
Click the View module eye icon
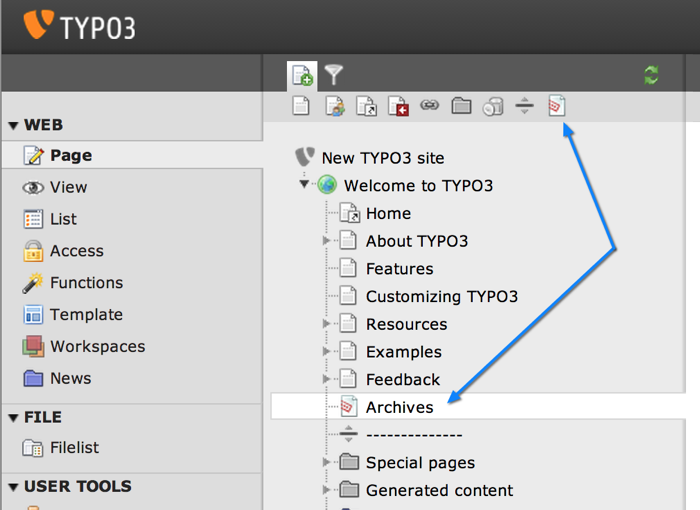(x=33, y=188)
